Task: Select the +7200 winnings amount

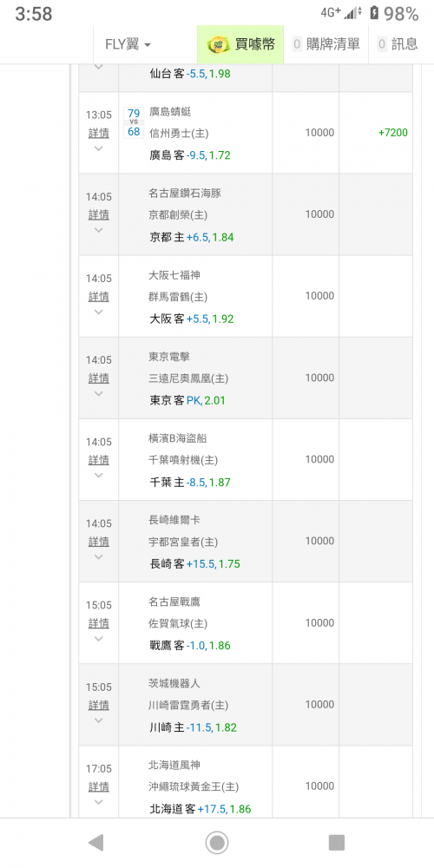Action: 393,132
